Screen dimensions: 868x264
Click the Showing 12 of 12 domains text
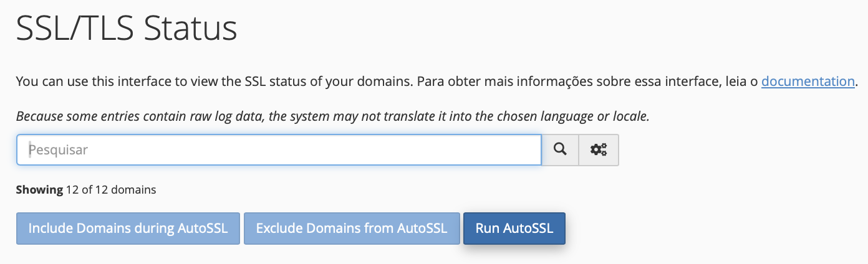tap(86, 189)
